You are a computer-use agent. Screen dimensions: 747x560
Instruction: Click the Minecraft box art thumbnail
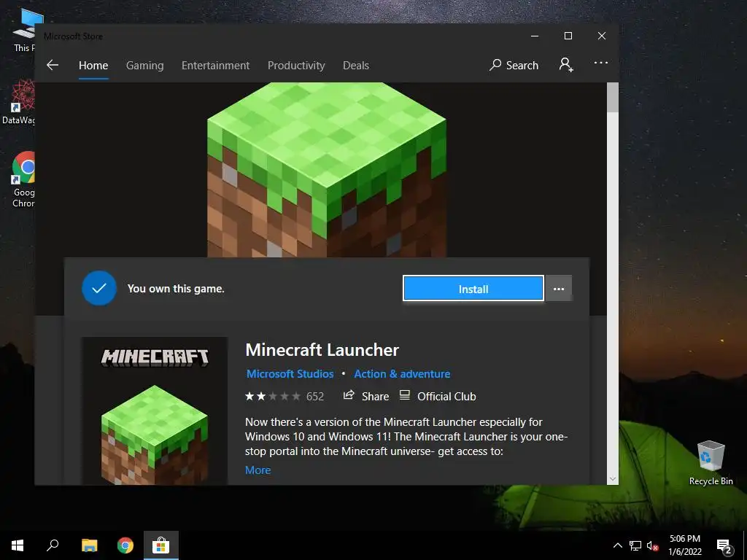tap(155, 411)
